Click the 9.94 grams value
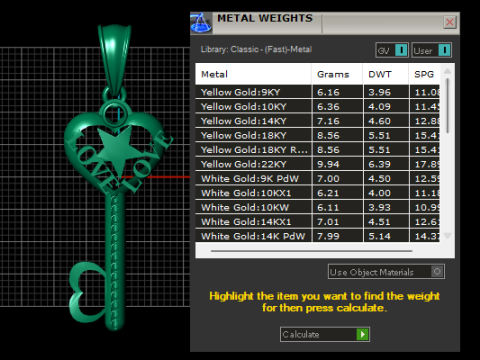 328,164
